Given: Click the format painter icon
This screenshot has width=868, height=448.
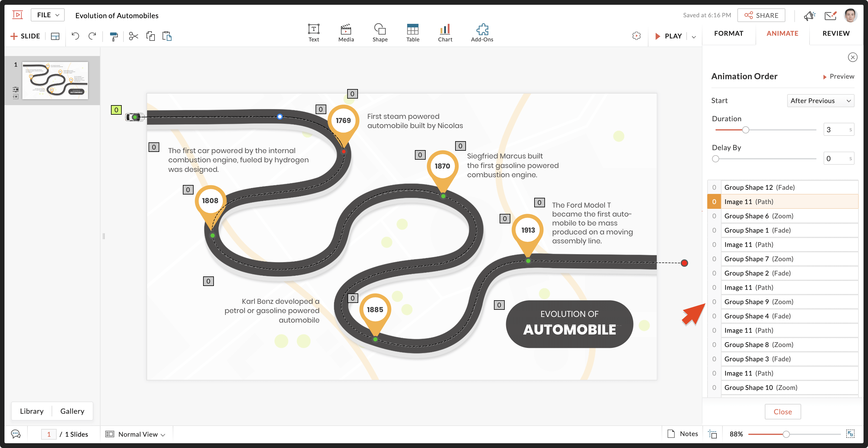Looking at the screenshot, I should point(114,36).
